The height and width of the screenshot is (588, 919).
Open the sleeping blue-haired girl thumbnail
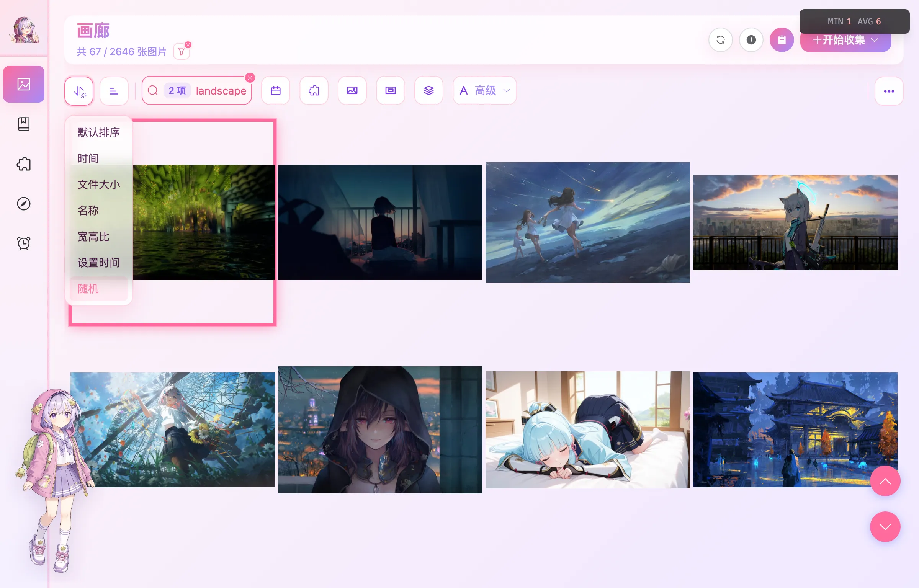588,430
